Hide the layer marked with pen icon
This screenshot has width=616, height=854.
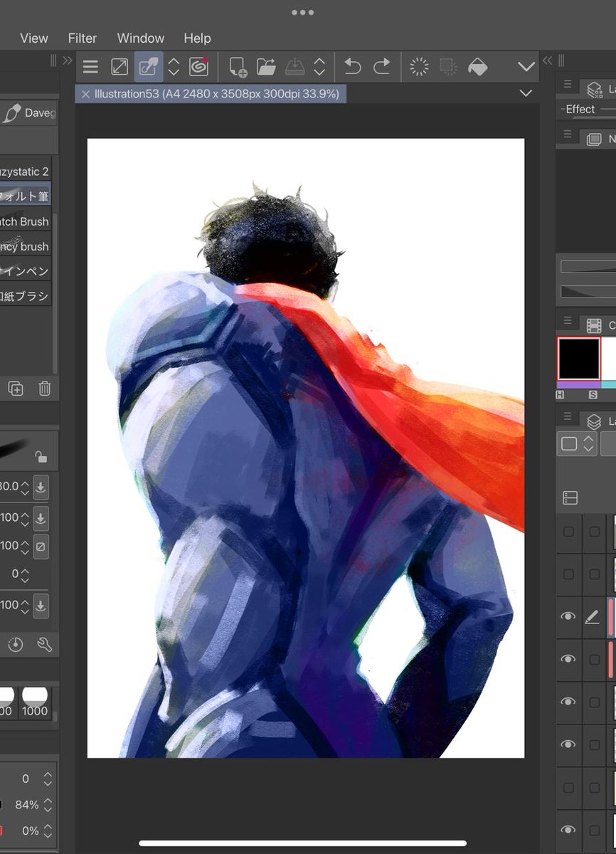click(568, 616)
